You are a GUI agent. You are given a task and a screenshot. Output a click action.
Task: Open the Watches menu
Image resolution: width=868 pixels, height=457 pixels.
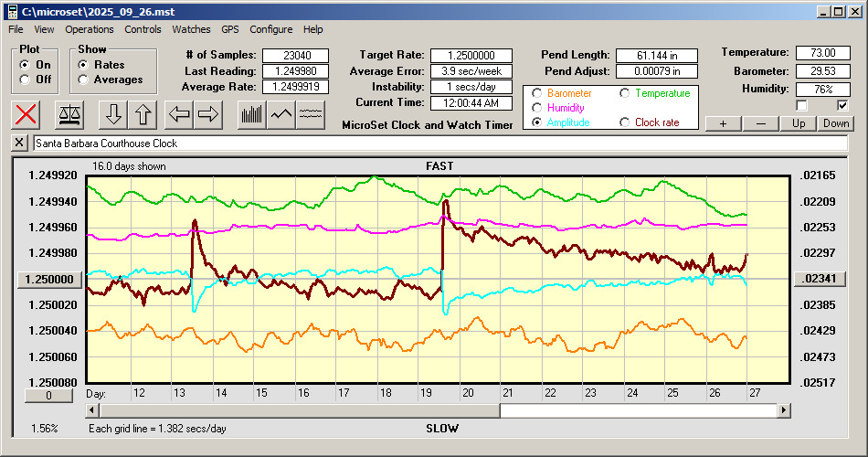[x=191, y=29]
